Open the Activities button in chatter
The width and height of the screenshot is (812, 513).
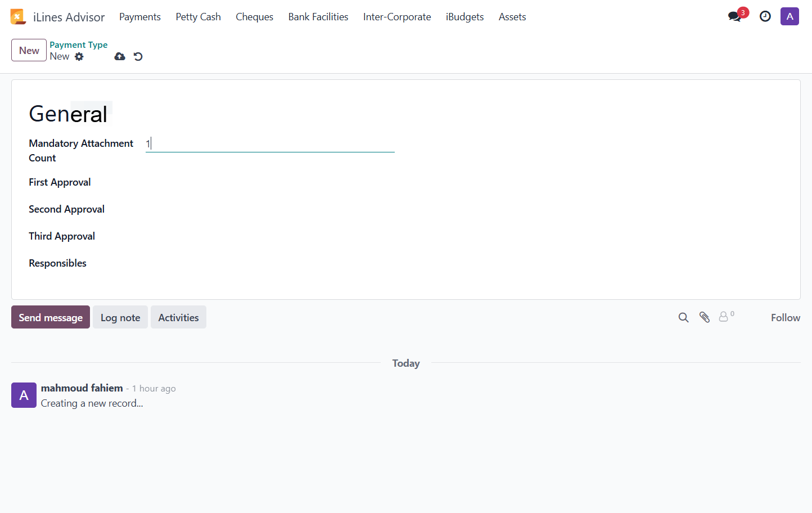pyautogui.click(x=178, y=317)
